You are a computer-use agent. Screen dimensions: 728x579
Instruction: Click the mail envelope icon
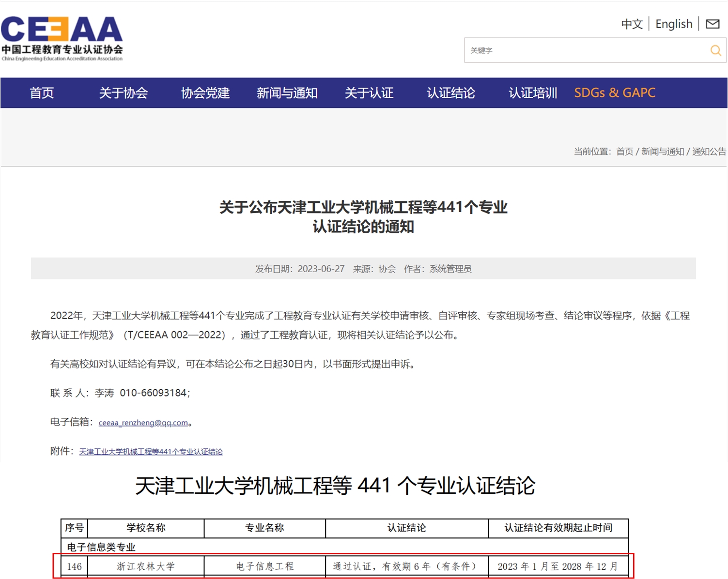(713, 24)
